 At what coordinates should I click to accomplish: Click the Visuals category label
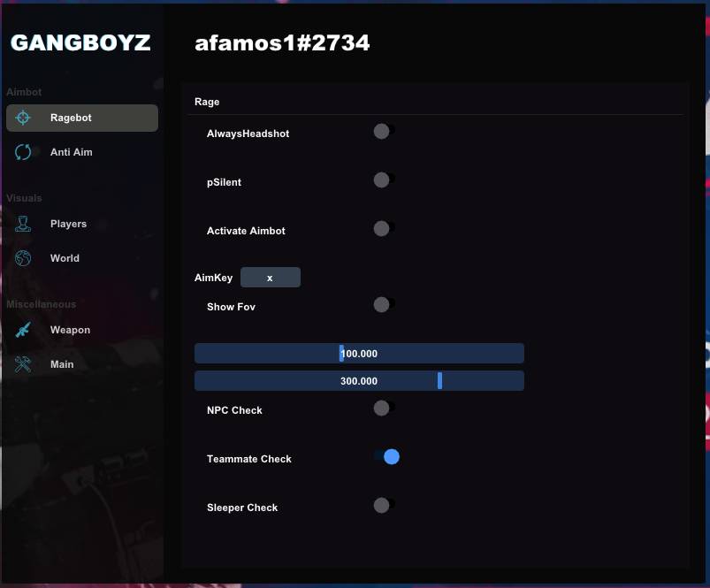pyautogui.click(x=24, y=198)
